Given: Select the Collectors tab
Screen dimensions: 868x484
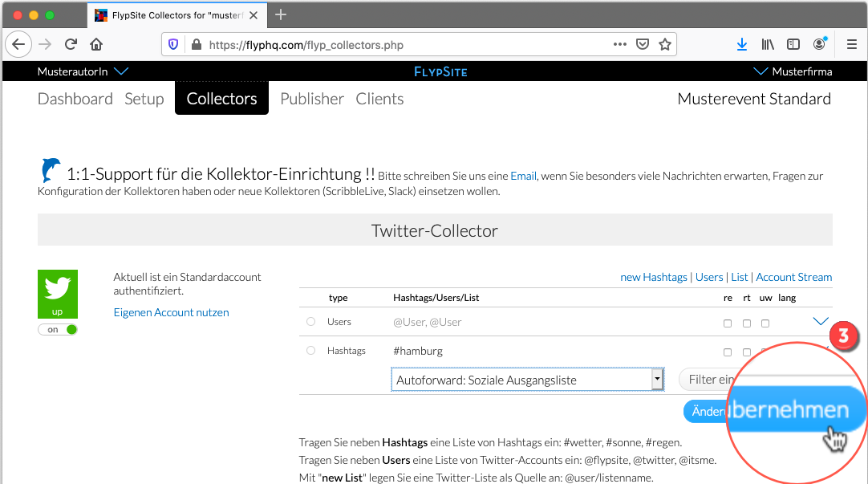Looking at the screenshot, I should [222, 98].
